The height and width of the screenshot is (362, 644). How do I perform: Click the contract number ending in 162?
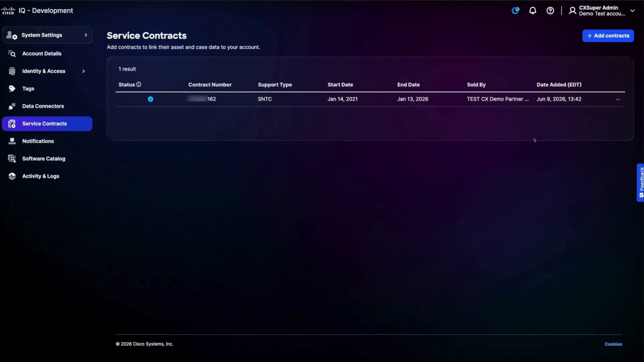202,99
